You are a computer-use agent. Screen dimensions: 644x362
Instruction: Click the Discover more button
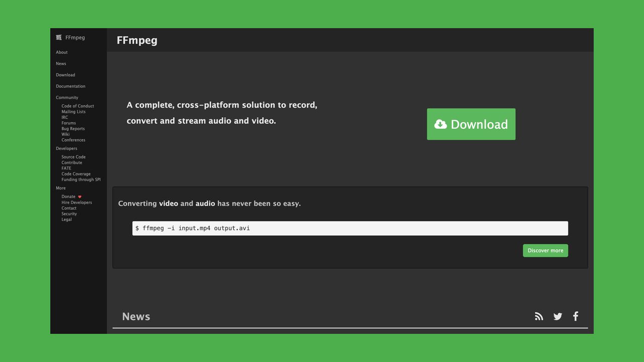545,250
